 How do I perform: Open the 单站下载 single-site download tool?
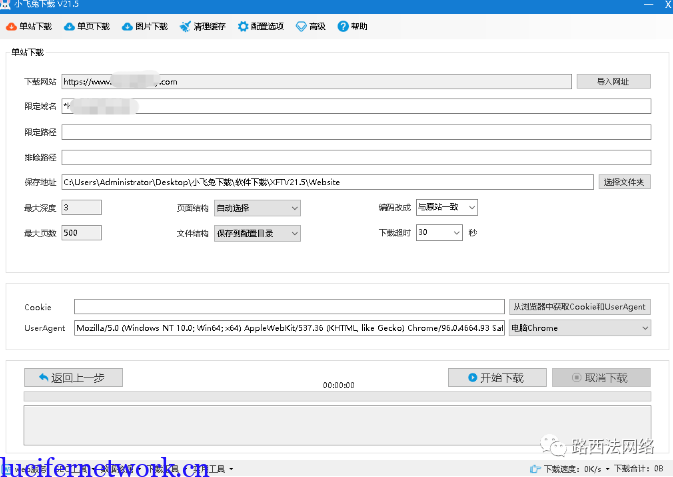click(x=29, y=27)
